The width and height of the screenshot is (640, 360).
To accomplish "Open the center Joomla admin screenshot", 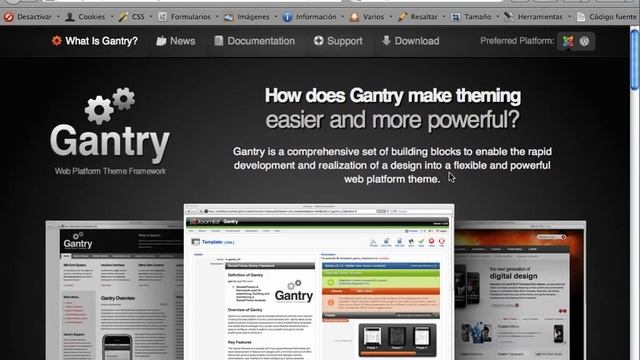I will 319,282.
